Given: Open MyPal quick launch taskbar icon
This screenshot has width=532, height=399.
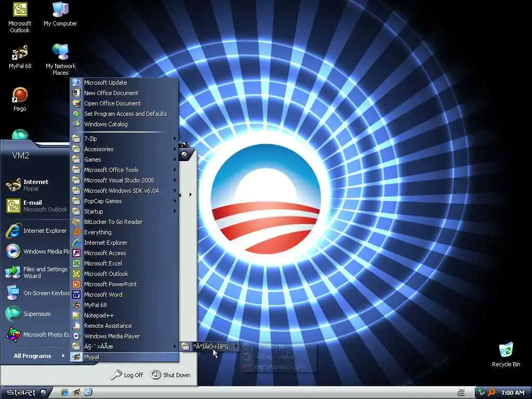Looking at the screenshot, I should tap(76, 393).
